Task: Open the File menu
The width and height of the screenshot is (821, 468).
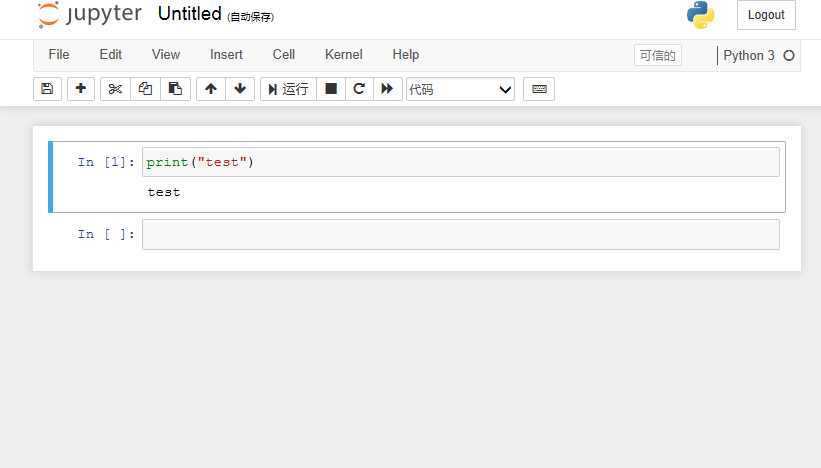Action: [x=59, y=54]
